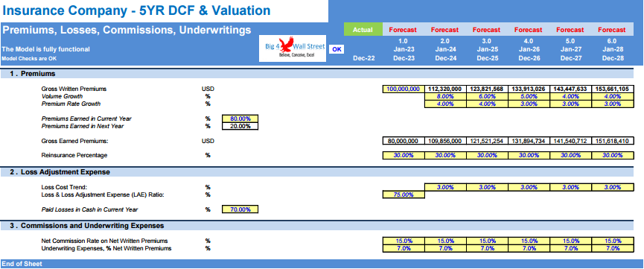
Task: Click the green Actual column header
Action: (363, 30)
